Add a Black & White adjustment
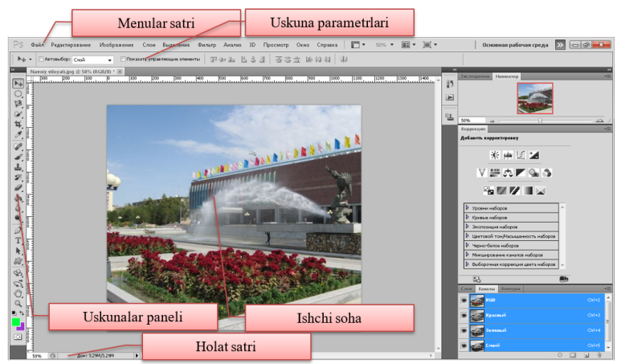 point(521,173)
